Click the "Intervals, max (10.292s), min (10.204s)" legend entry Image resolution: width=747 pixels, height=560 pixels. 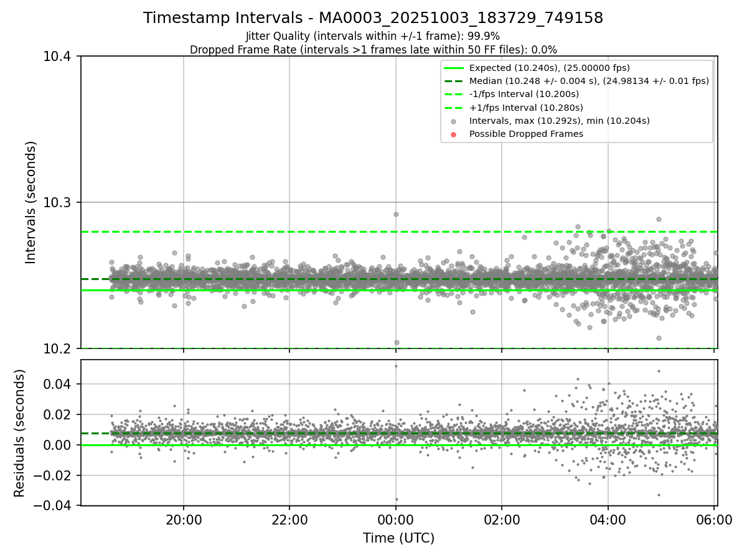pyautogui.click(x=560, y=121)
